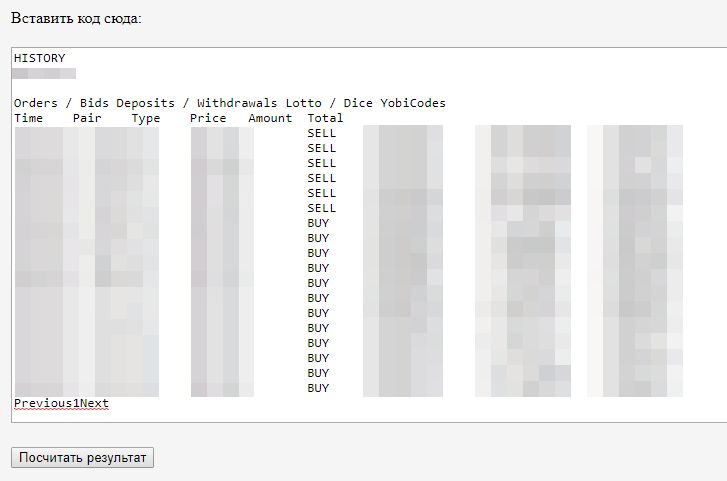Click the Lotto word in the text area
727x481 pixels.
(x=304, y=103)
